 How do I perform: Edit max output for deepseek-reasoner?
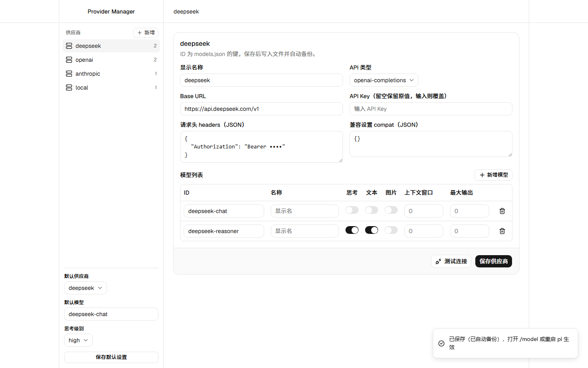coord(470,231)
